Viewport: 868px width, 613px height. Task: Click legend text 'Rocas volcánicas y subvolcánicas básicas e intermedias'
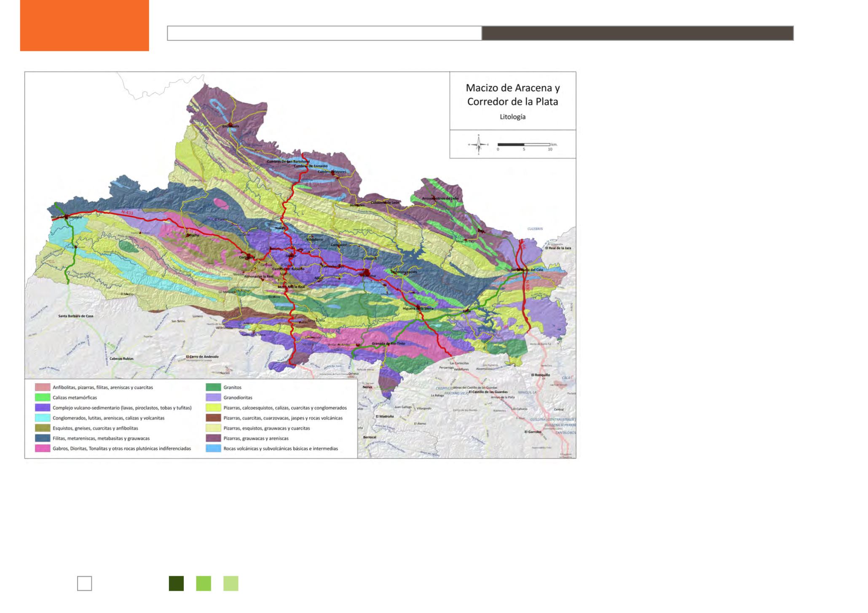point(281,449)
